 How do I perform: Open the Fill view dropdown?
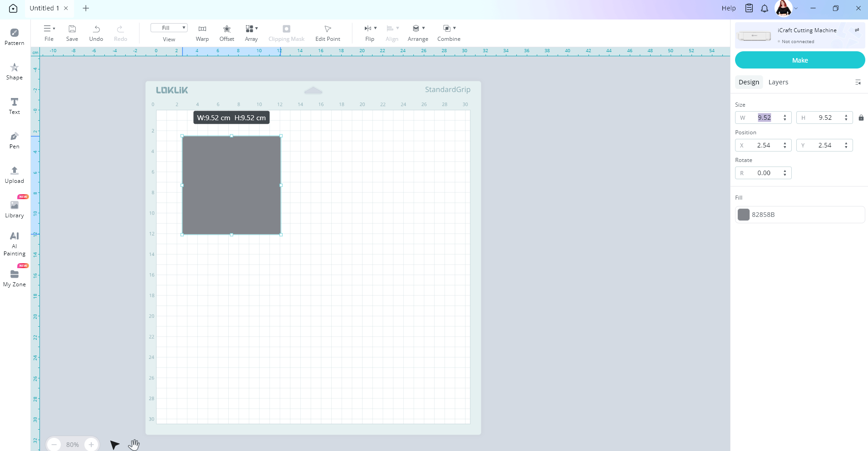coord(169,28)
